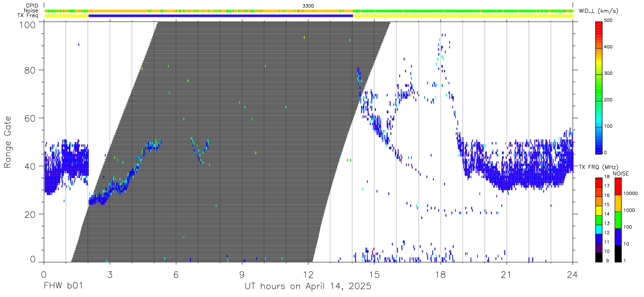Click the 20 tick on the Range Gate axis
This screenshot has width=644, height=297.
tap(30, 214)
